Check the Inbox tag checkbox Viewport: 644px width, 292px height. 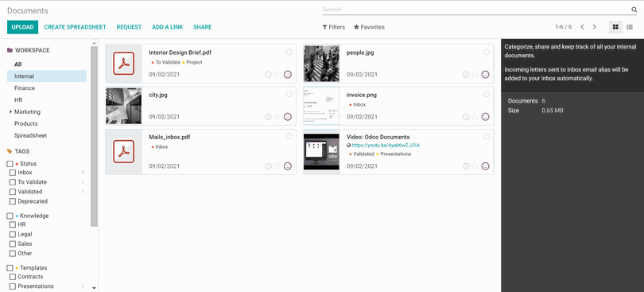tap(13, 173)
